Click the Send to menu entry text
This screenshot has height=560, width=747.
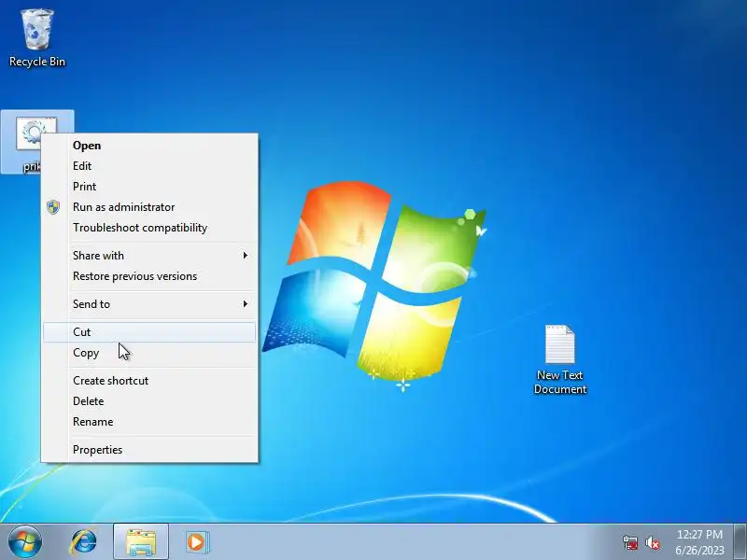coord(91,304)
